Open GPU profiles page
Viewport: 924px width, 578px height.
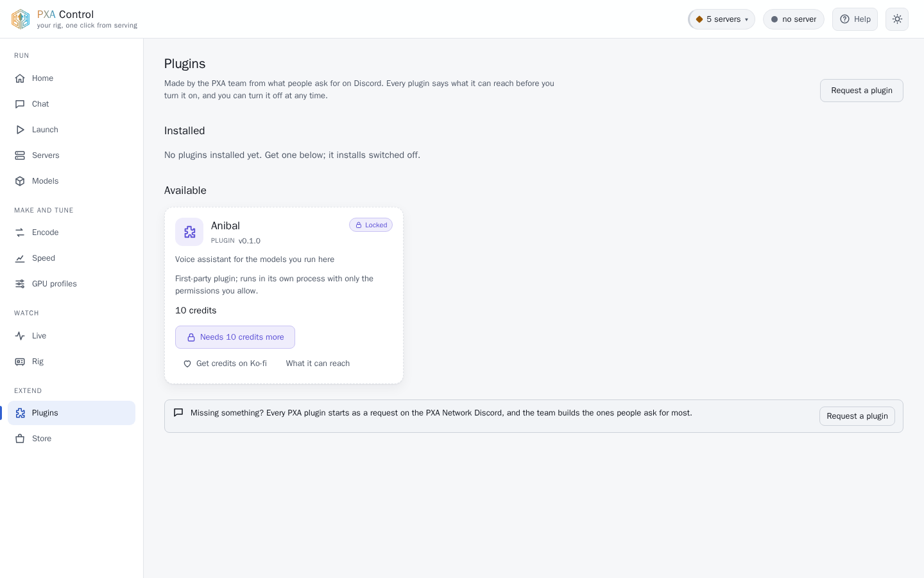[x=71, y=284]
